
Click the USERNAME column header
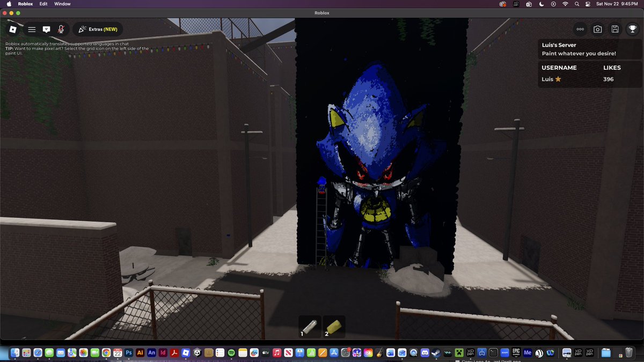[559, 68]
